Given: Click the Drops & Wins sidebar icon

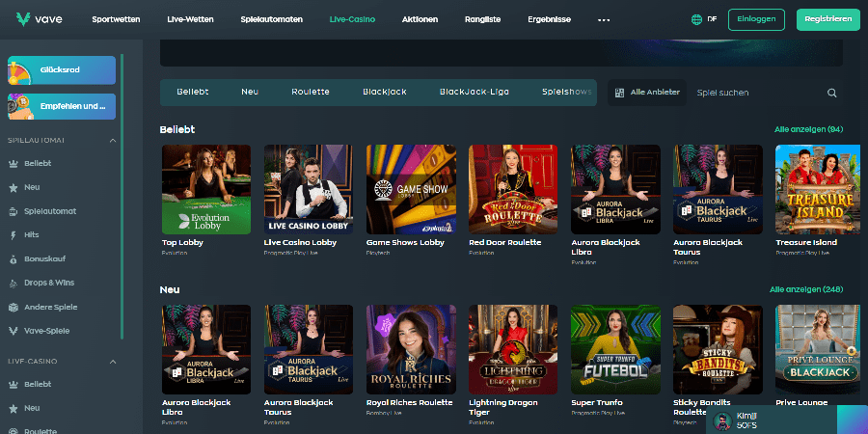Looking at the screenshot, I should [x=13, y=284].
